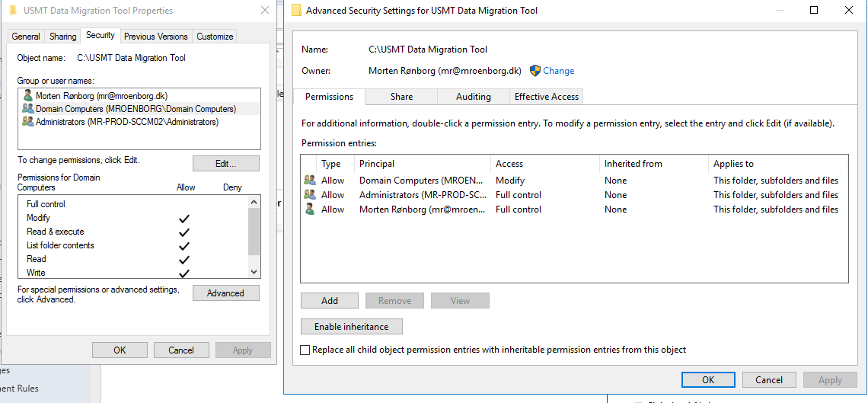
Task: Click group icon of Administrators permission entry
Action: pos(310,195)
